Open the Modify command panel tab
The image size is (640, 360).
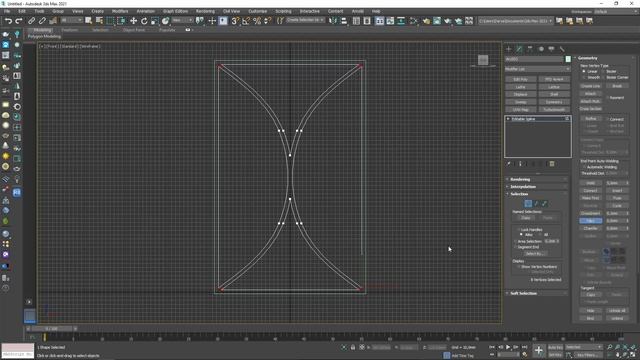click(x=519, y=49)
